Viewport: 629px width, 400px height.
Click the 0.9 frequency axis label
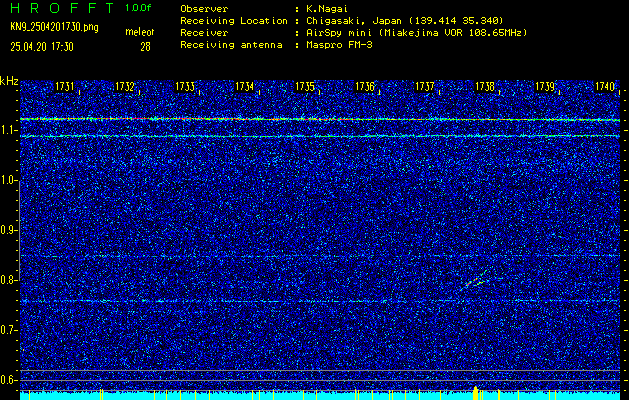(x=8, y=230)
